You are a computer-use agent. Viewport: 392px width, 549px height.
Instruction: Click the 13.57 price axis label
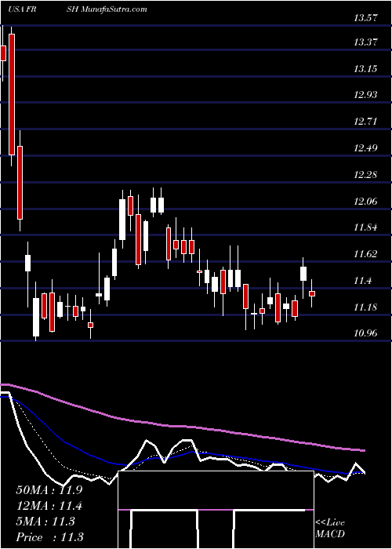(x=366, y=18)
